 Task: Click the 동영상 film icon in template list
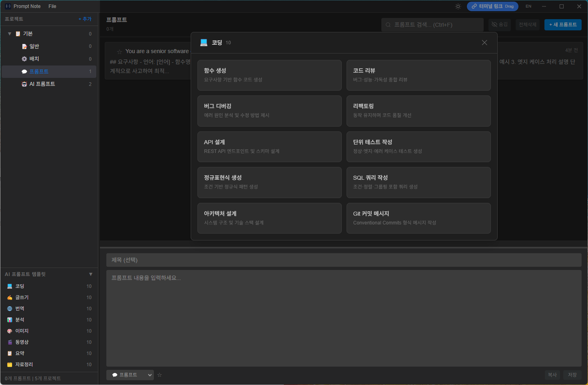pos(9,342)
